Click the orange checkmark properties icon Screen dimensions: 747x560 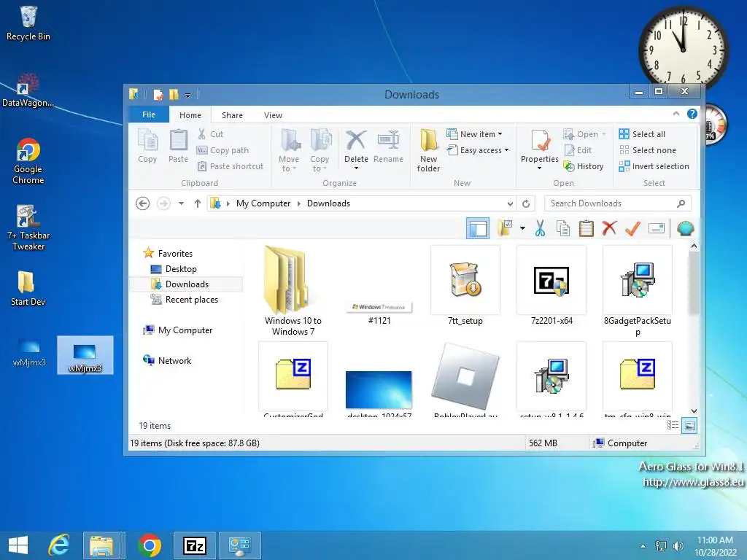click(632, 228)
